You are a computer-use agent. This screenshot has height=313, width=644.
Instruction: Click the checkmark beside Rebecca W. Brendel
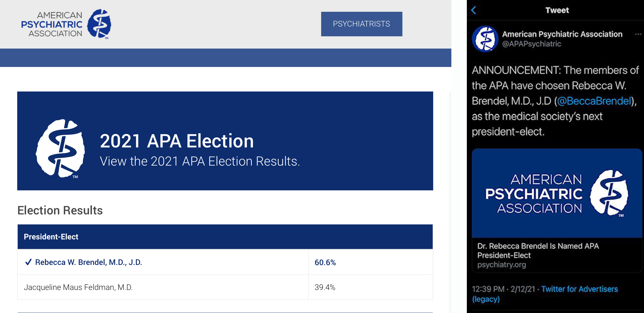(x=28, y=262)
